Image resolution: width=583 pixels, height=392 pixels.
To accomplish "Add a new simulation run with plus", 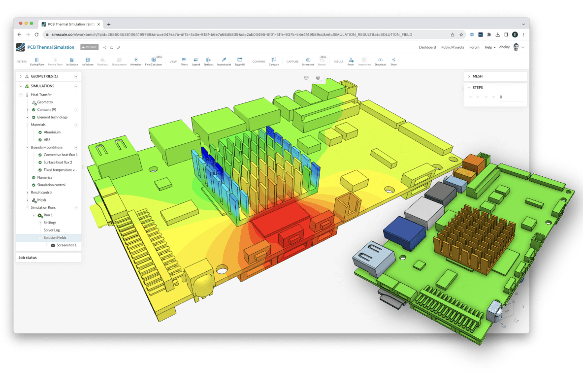I will (76, 207).
